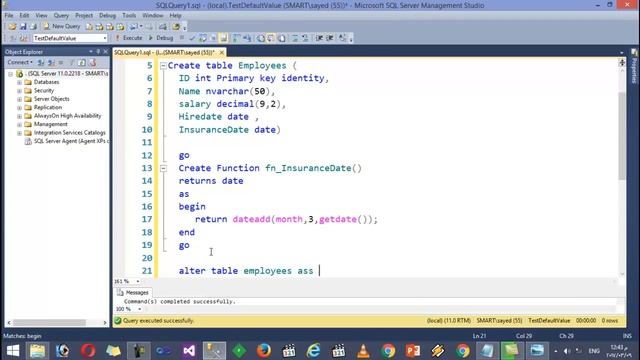
Task: Click the query editor vertical scrollbar
Action: [622, 137]
